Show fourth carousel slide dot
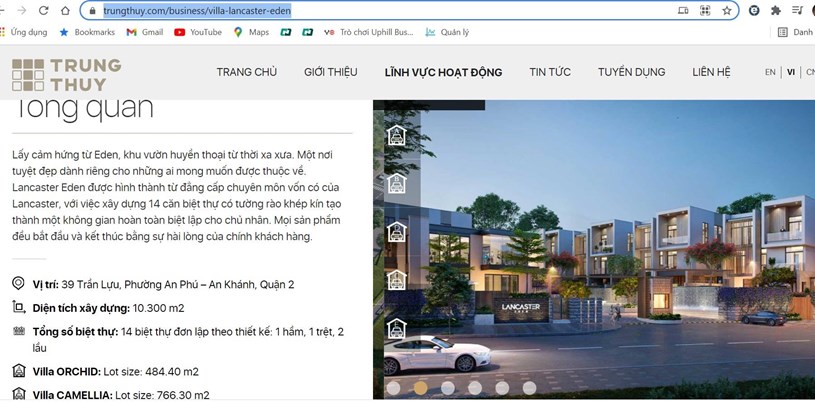This screenshot has height=404, width=815. point(475,388)
